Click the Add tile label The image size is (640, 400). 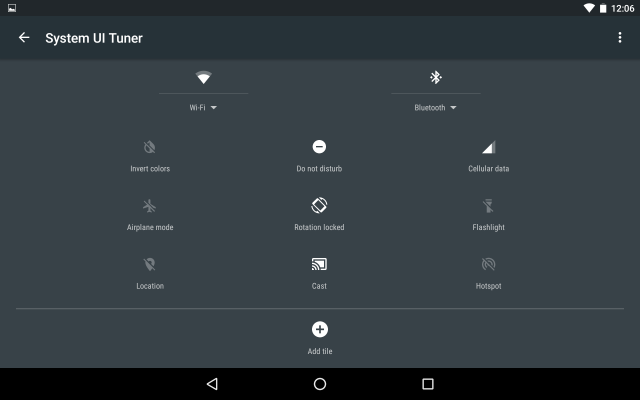pyautogui.click(x=320, y=351)
